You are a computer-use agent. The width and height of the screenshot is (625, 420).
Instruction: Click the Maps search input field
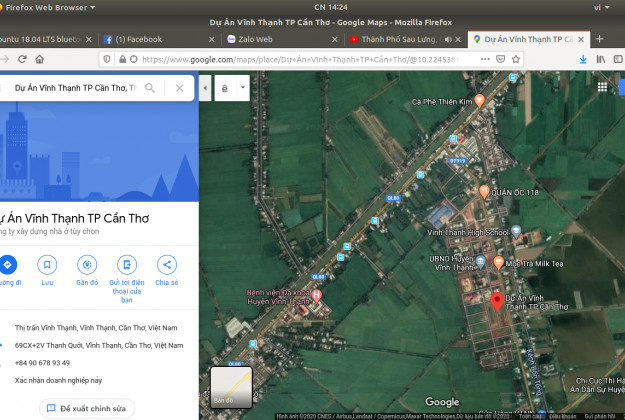[75, 88]
